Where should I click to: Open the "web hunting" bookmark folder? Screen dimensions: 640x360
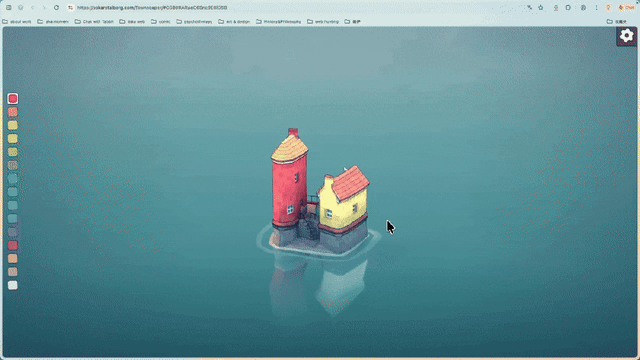click(x=323, y=22)
